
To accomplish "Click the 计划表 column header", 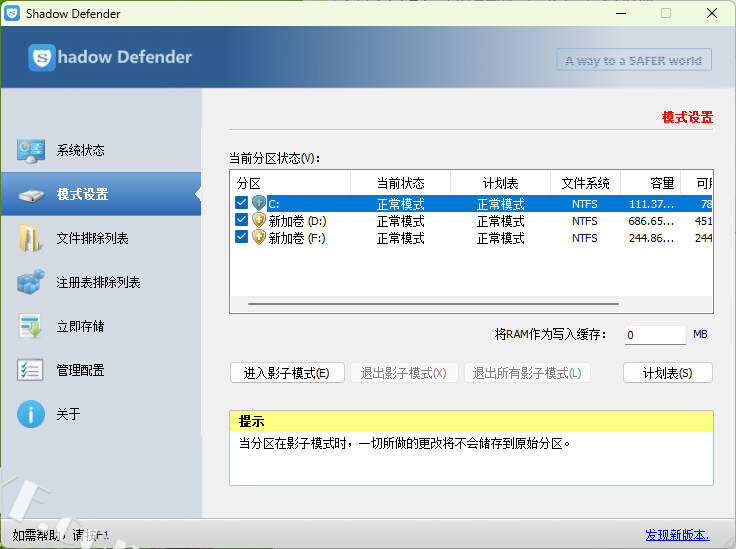I will click(500, 183).
